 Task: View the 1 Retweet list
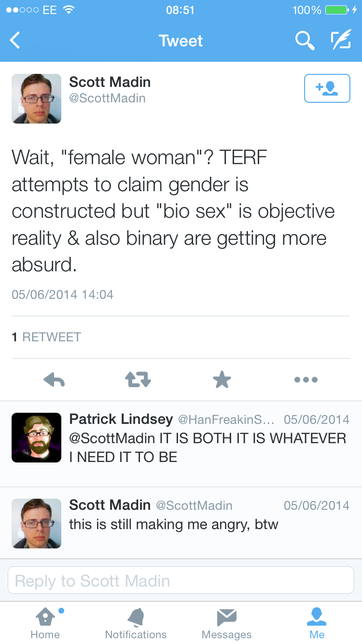[46, 337]
